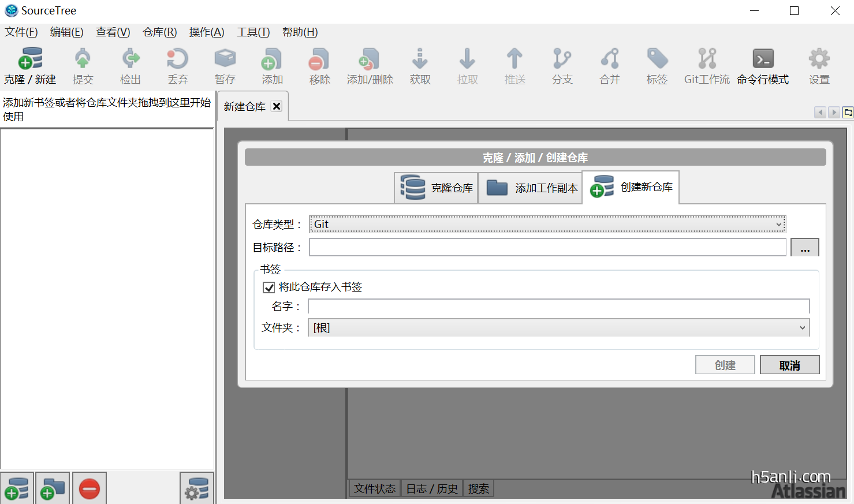Click the tab scroll right arrow
Image resolution: width=854 pixels, height=504 pixels.
(x=834, y=113)
